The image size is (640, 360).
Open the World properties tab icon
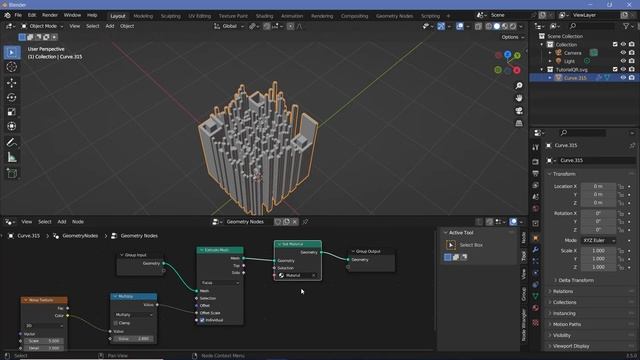pyautogui.click(x=536, y=209)
